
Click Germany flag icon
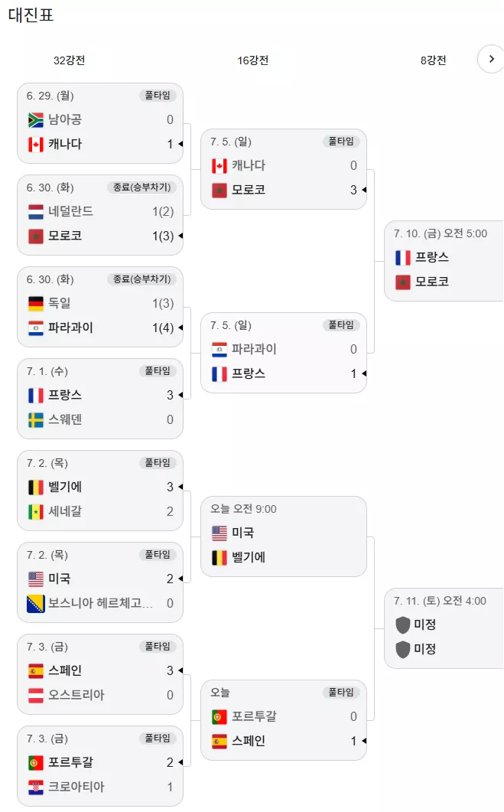36,304
